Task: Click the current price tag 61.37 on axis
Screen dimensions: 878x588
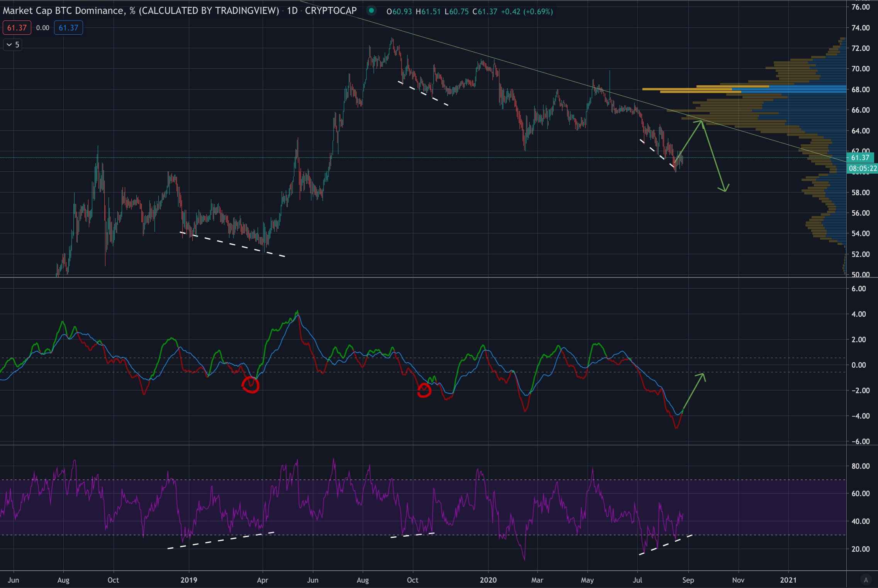Action: (860, 157)
